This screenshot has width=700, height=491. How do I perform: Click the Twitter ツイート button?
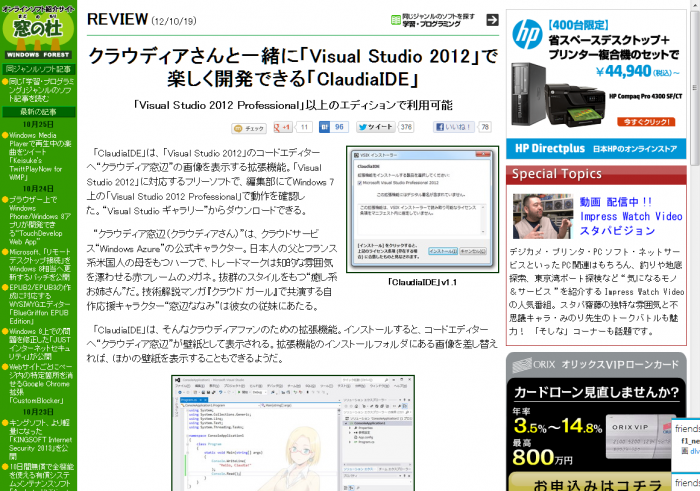pyautogui.click(x=376, y=127)
